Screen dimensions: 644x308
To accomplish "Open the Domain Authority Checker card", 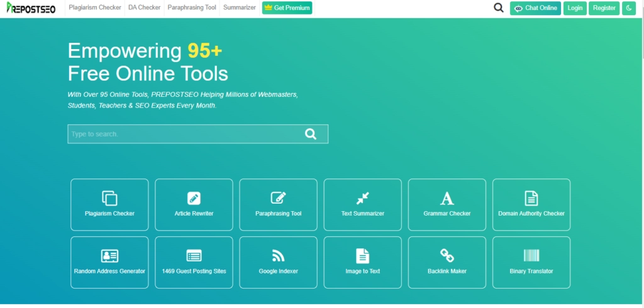I will [x=531, y=205].
